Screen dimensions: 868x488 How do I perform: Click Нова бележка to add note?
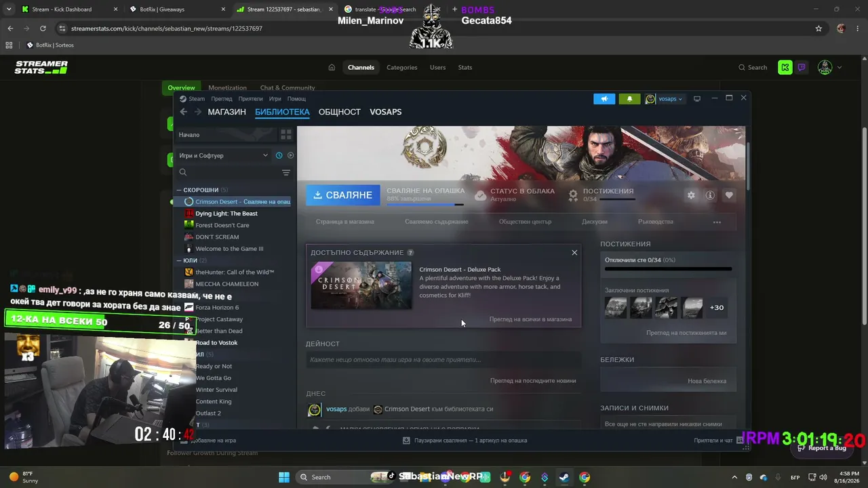(707, 381)
